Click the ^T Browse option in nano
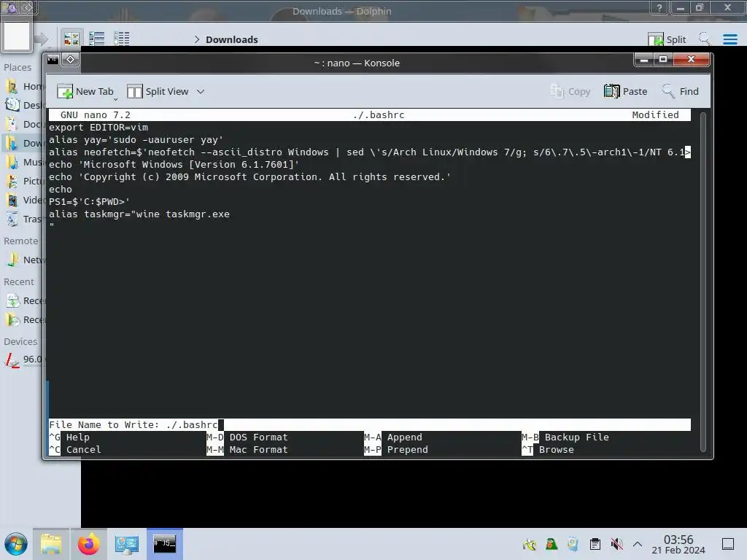The image size is (747, 560). pos(548,449)
